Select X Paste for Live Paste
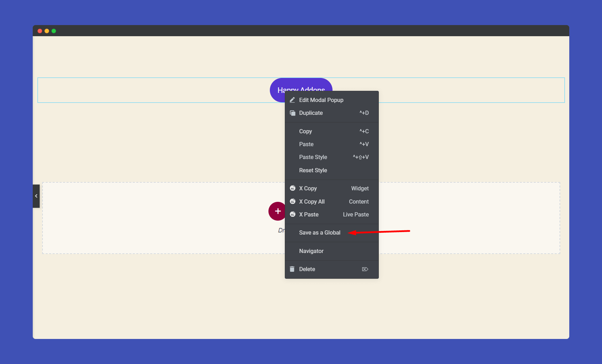 click(x=309, y=214)
